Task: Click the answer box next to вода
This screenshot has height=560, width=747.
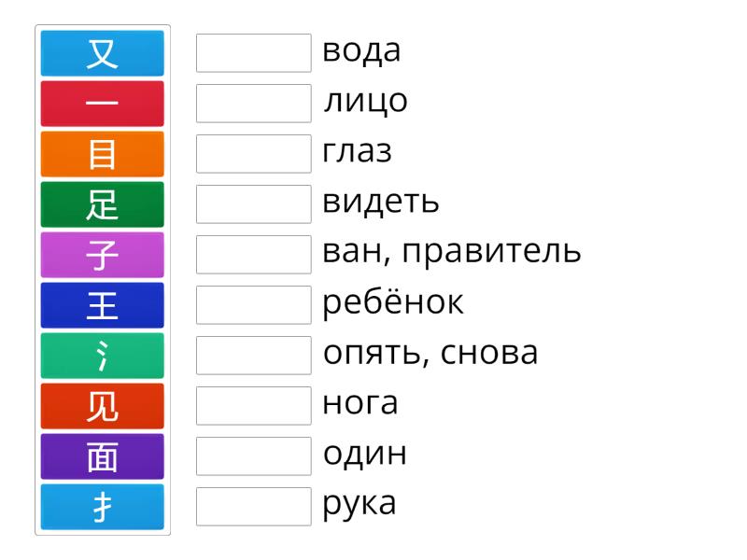Action: (253, 53)
